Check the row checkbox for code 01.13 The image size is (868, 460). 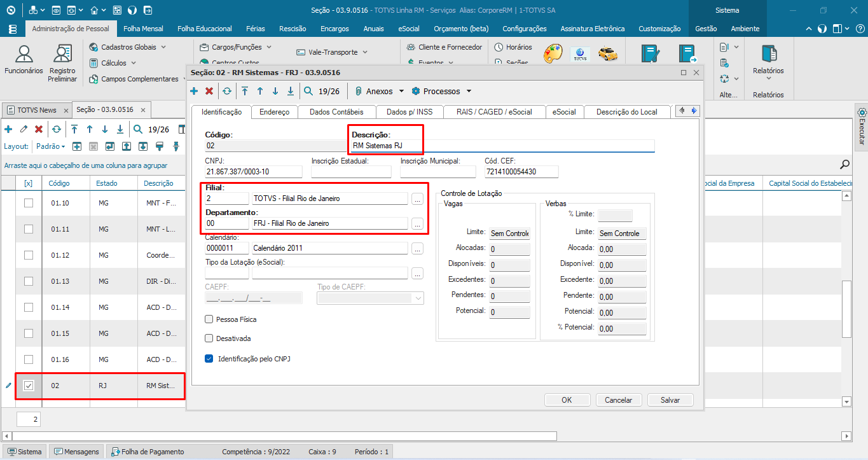coord(29,281)
